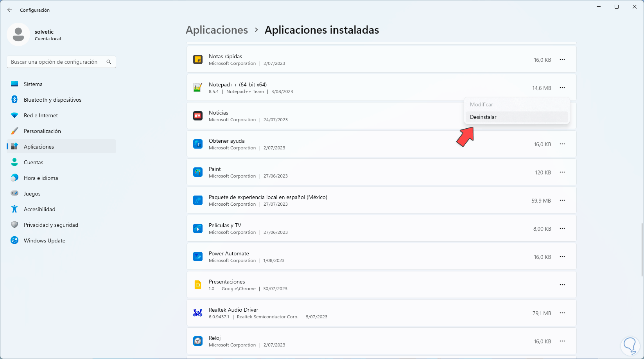Go back with the arrow next to Configuración
This screenshot has width=644, height=359.
(x=10, y=10)
